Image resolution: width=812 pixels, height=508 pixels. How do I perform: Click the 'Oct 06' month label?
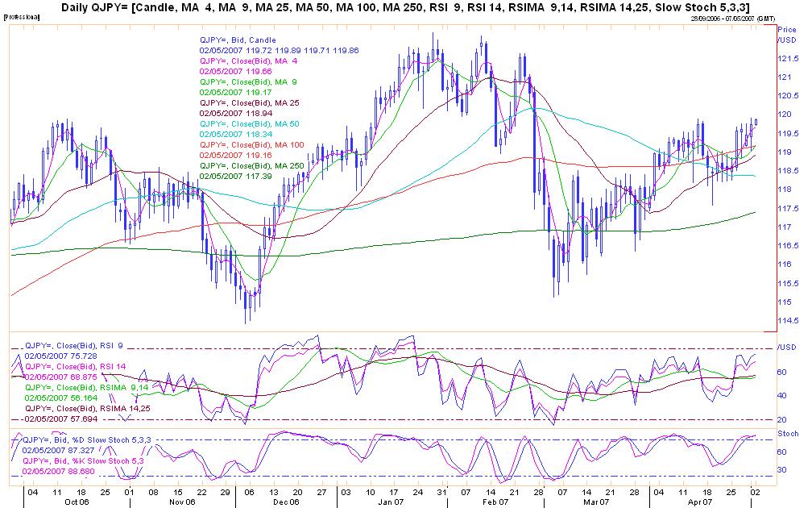[77, 502]
